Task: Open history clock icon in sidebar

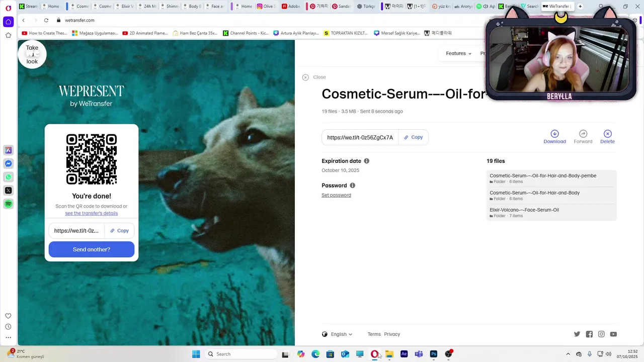Action: tap(9, 327)
